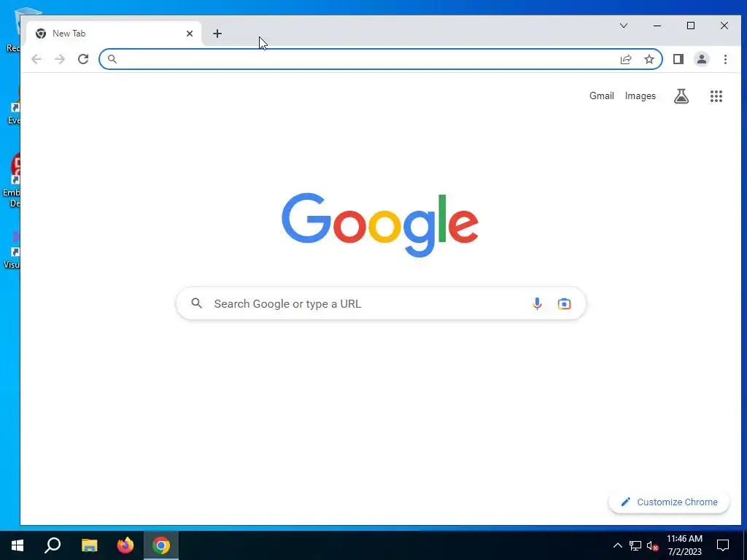Open the network status tray icon
Screen dimensions: 747x560
(x=635, y=545)
